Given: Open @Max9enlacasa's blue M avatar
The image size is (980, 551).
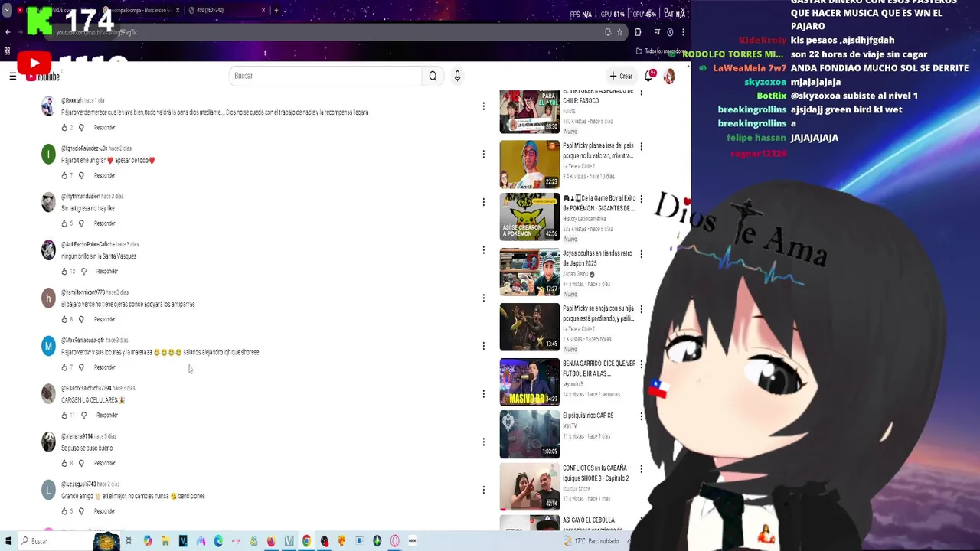Looking at the screenshot, I should [48, 347].
